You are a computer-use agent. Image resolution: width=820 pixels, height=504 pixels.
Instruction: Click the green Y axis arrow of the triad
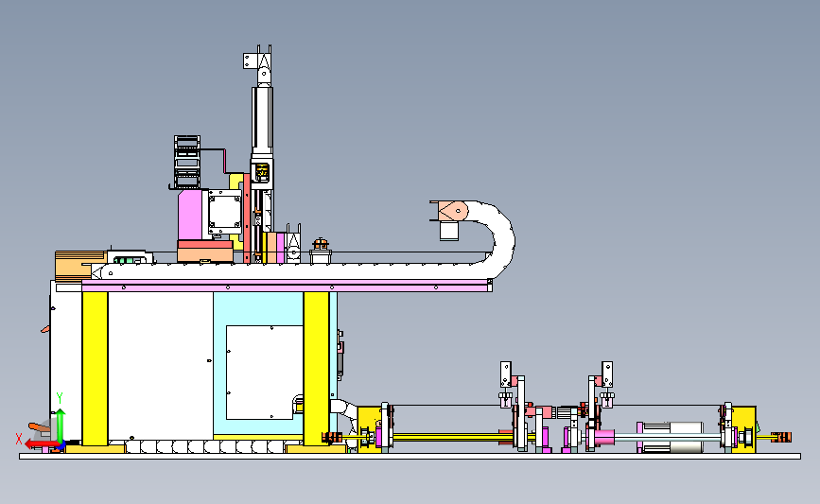pos(61,425)
